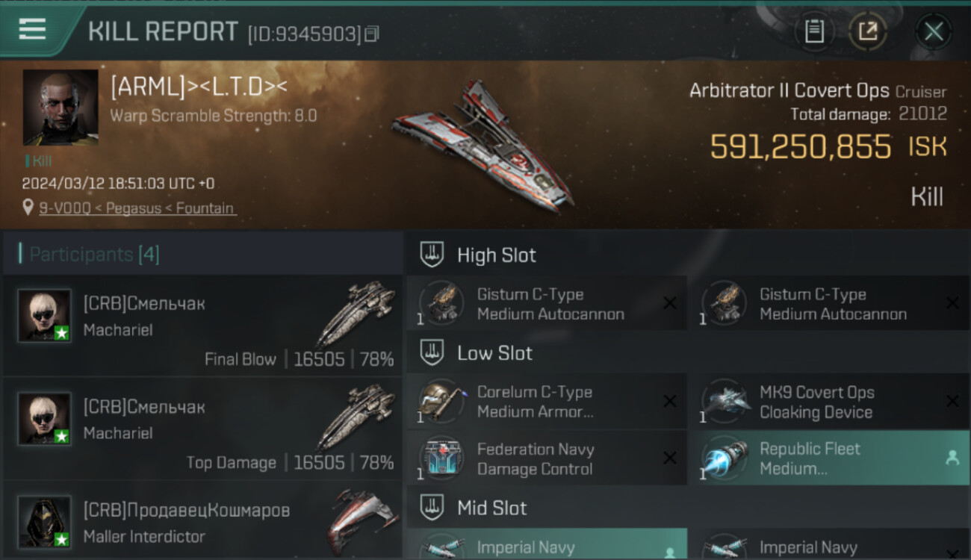Select highlighted Imperial Navy mid slot module
The image size is (971, 560).
point(547,544)
